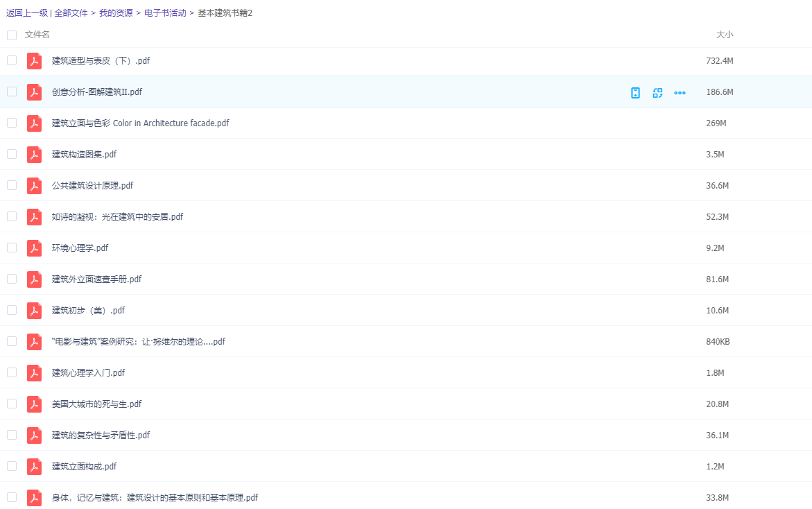Viewport: 812px width, 509px height.
Task: Open more options (three dots) for 创意分析-图解建筑II.pdf
Action: click(x=680, y=93)
